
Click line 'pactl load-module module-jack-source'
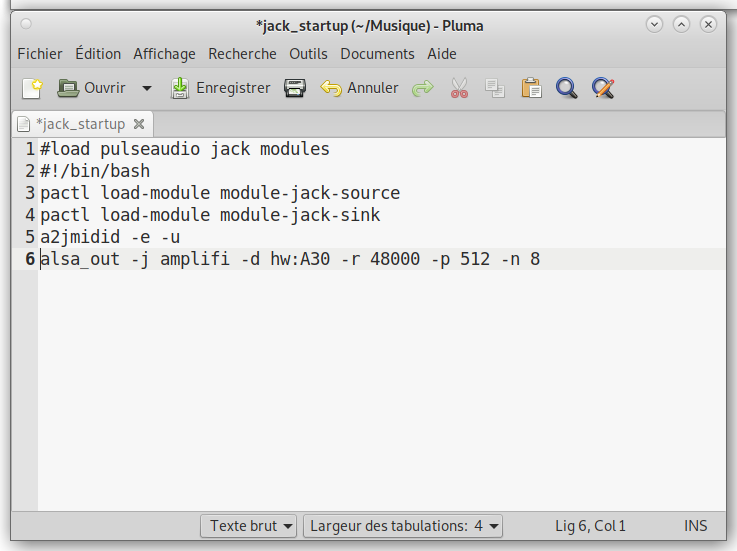pyautogui.click(x=220, y=193)
